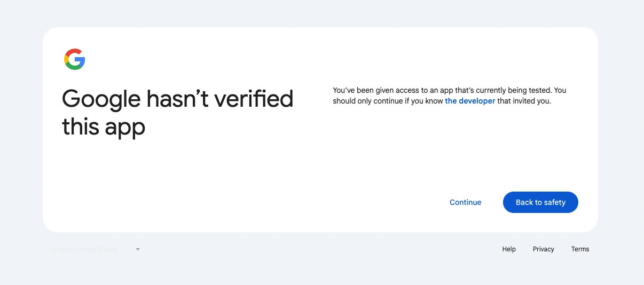Click "this app" in the heading
644x285 pixels.
click(x=104, y=127)
